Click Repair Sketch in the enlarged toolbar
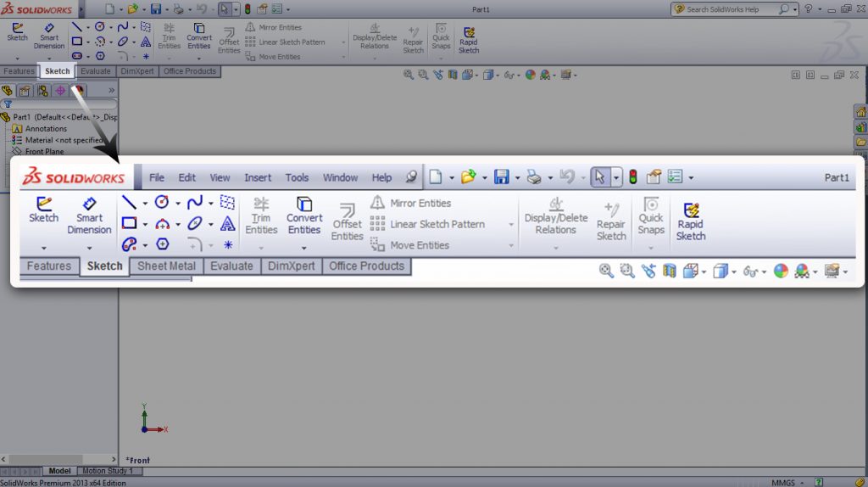This screenshot has height=487, width=868. [611, 221]
